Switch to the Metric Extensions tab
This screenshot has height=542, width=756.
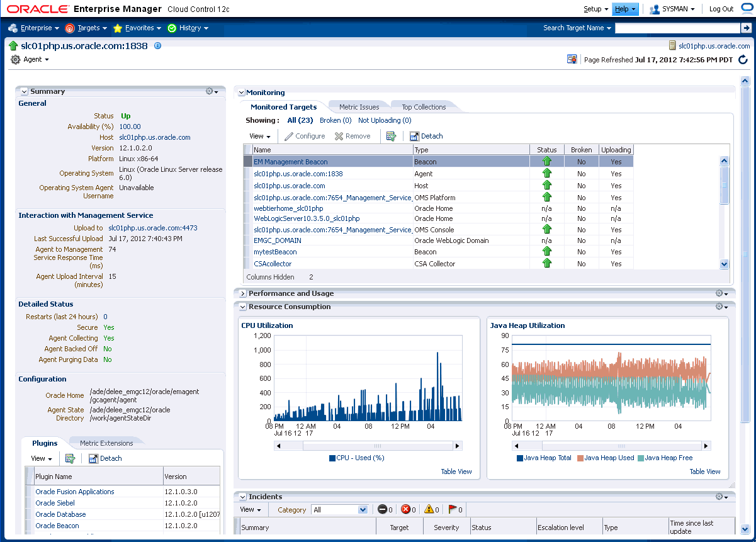pos(106,443)
